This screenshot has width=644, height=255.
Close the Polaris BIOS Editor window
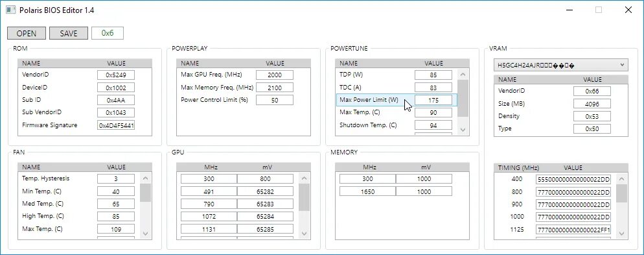tap(628, 10)
